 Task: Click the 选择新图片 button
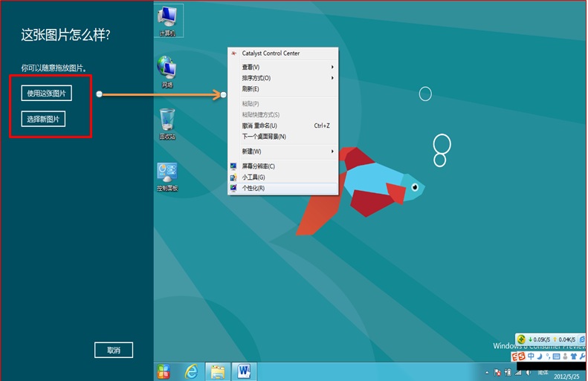pyautogui.click(x=43, y=119)
